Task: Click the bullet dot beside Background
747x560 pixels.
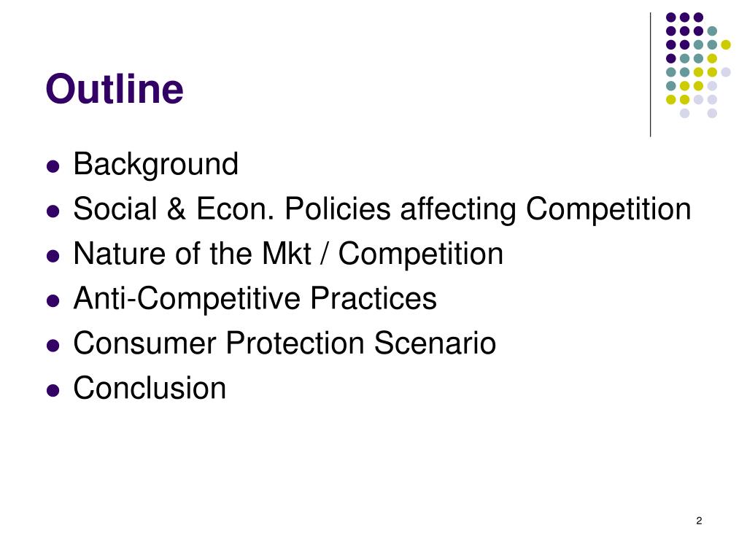Action: point(53,167)
